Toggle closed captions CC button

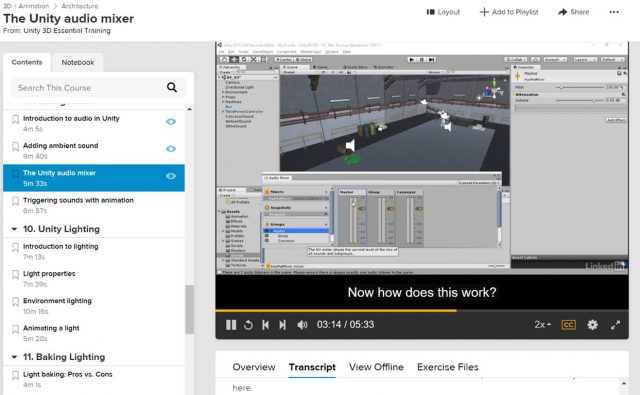pos(569,324)
